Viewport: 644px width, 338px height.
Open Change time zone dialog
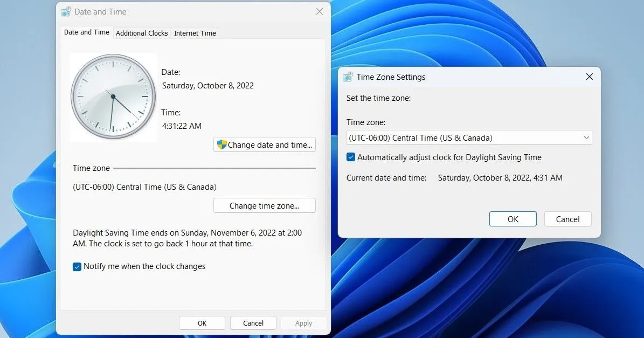265,206
